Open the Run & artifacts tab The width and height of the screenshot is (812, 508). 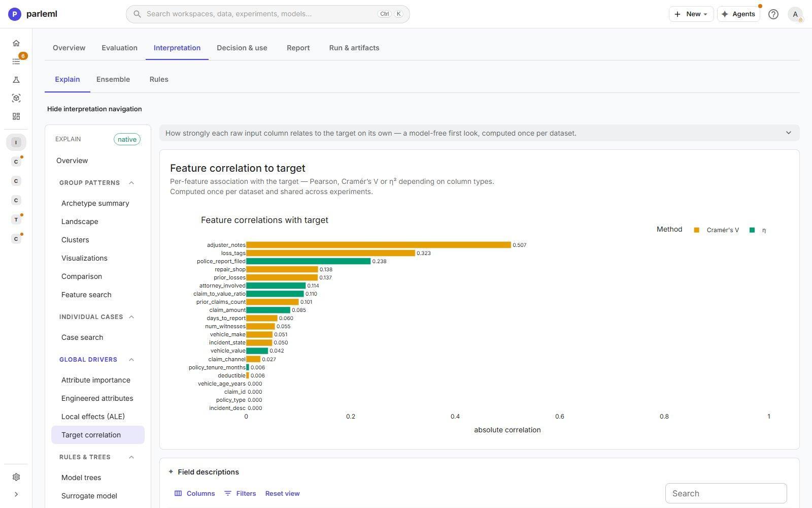pos(354,48)
